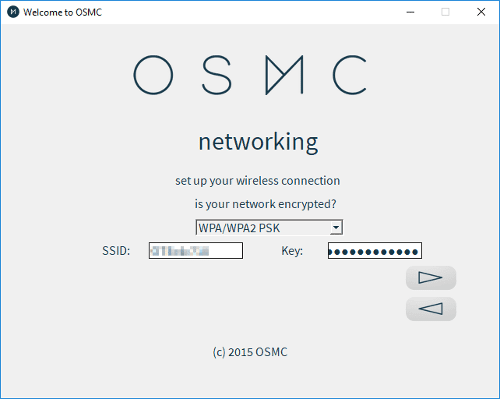500x399 pixels.
Task: Click the 'SSID:' label
Action: (116, 251)
